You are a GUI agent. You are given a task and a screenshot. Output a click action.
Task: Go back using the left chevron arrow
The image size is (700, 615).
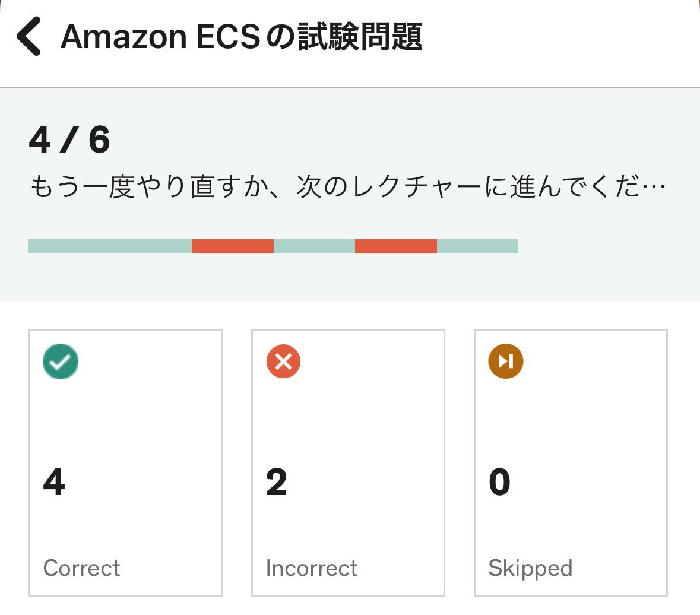point(28,36)
